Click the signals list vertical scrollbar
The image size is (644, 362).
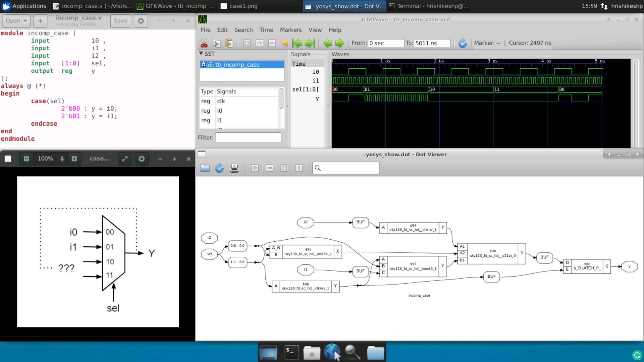[281, 99]
